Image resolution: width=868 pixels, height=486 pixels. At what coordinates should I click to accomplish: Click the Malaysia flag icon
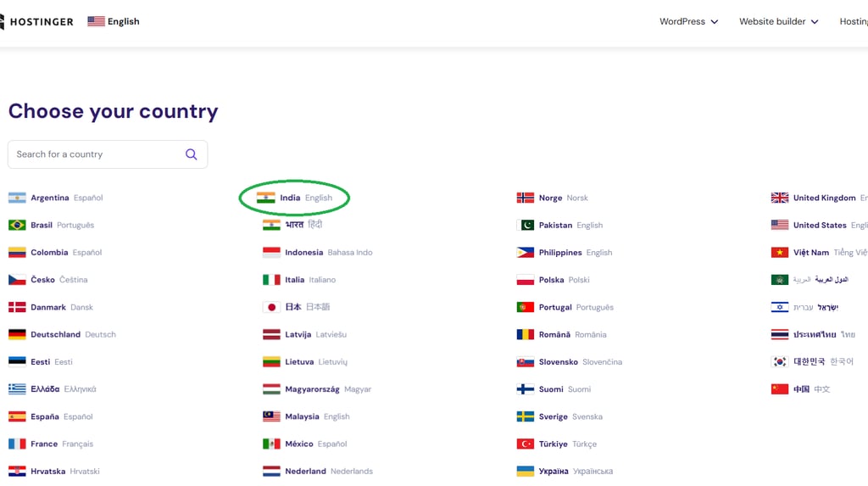click(x=271, y=416)
